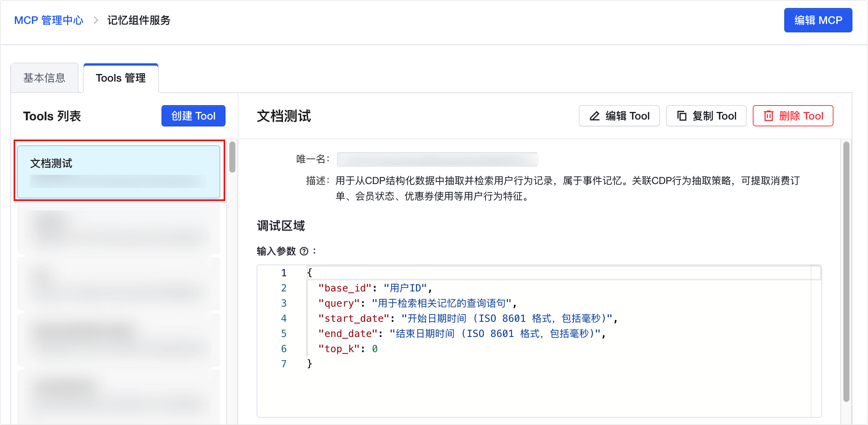Screen dimensions: 868x425
Task: Click the "start_date" line in the editor
Action: coord(468,318)
